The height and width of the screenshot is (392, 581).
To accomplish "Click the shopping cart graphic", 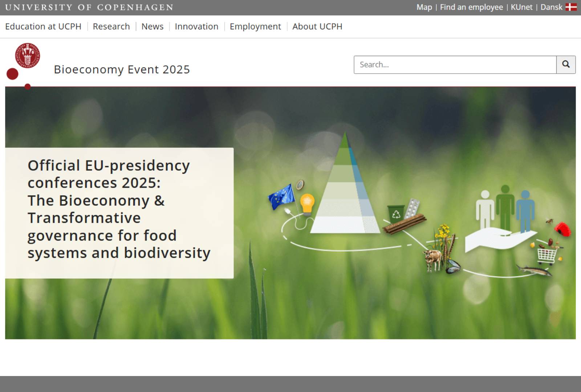I will 547,255.
